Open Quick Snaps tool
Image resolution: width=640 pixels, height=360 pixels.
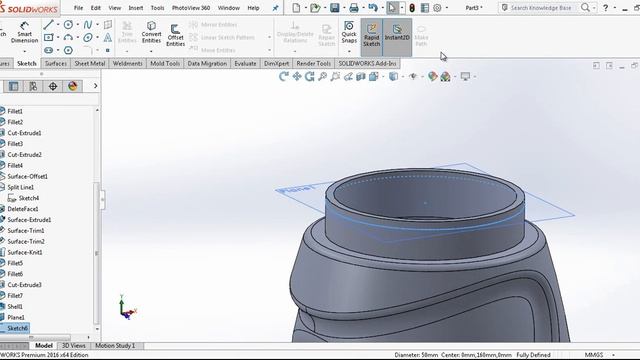(349, 32)
